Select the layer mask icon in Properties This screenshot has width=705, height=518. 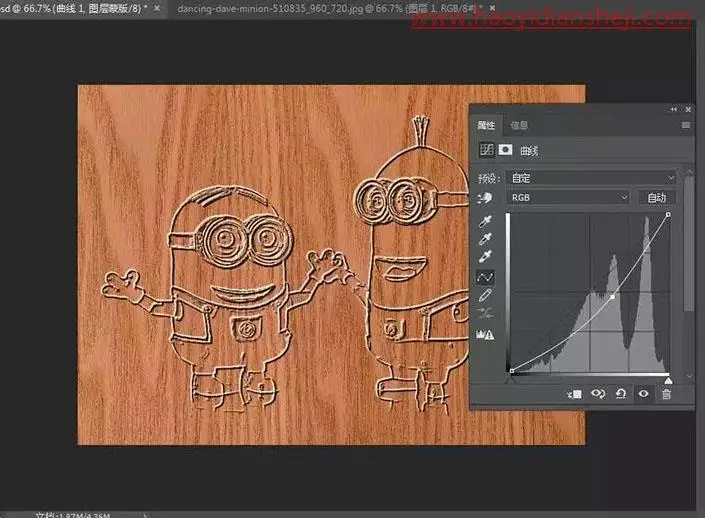505,149
